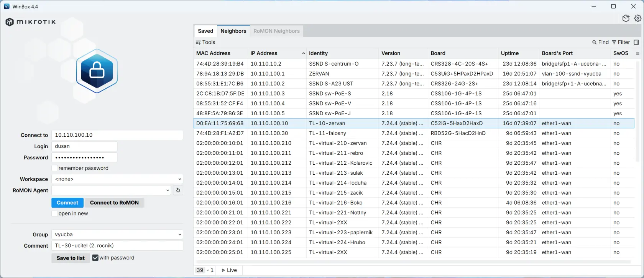Click the cube icon beside settings gear

[x=626, y=18]
